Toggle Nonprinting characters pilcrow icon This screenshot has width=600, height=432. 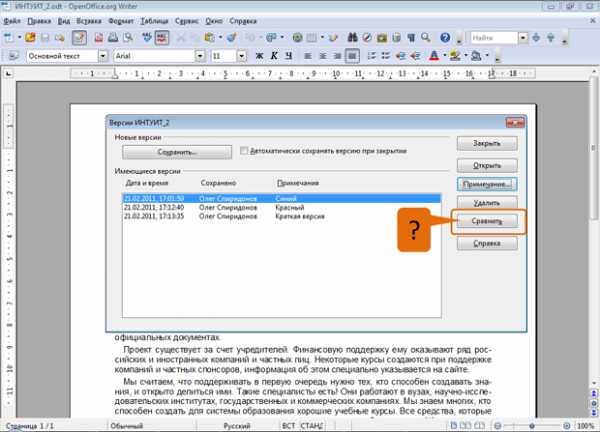[411, 37]
